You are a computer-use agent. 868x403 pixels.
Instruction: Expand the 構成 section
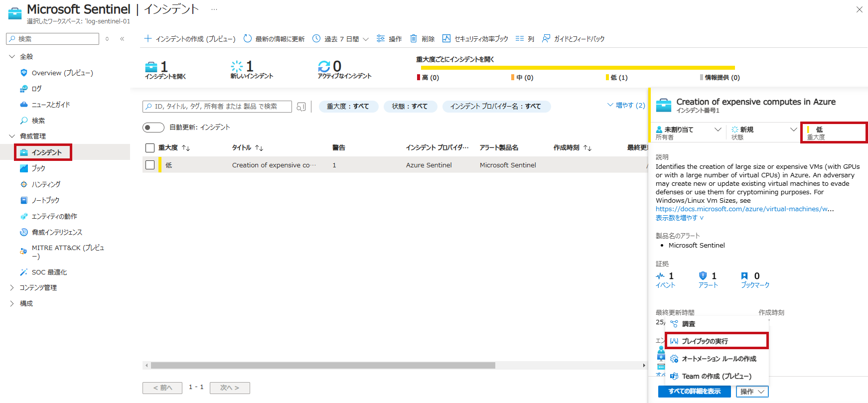coord(12,303)
